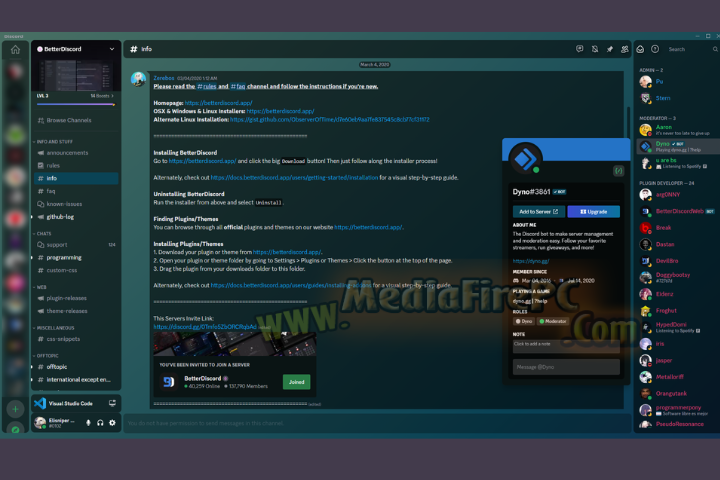Image resolution: width=720 pixels, height=480 pixels.
Task: Click Zerebos message author avatar
Action: (x=138, y=79)
